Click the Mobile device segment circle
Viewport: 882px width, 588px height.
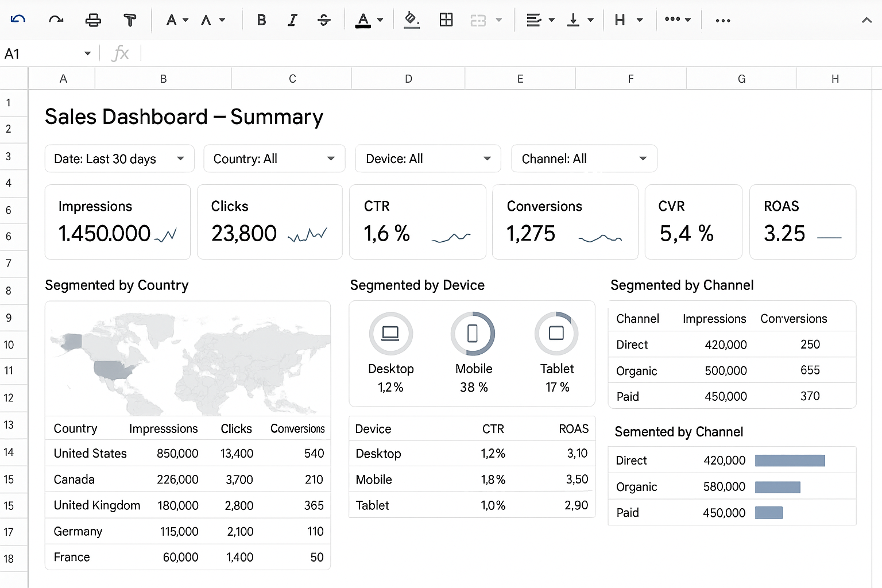[x=473, y=333]
